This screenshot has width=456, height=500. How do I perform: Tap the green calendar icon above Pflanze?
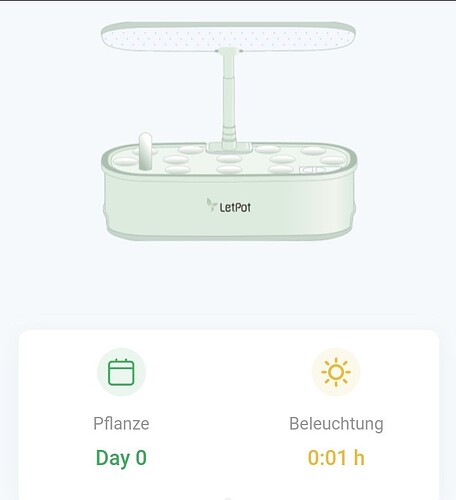121,372
